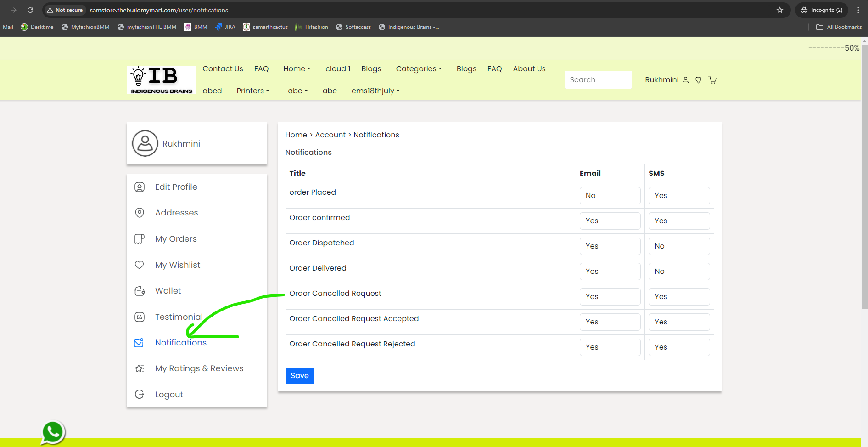
Task: Open SMS dropdown for Order Delivered
Action: click(x=679, y=272)
